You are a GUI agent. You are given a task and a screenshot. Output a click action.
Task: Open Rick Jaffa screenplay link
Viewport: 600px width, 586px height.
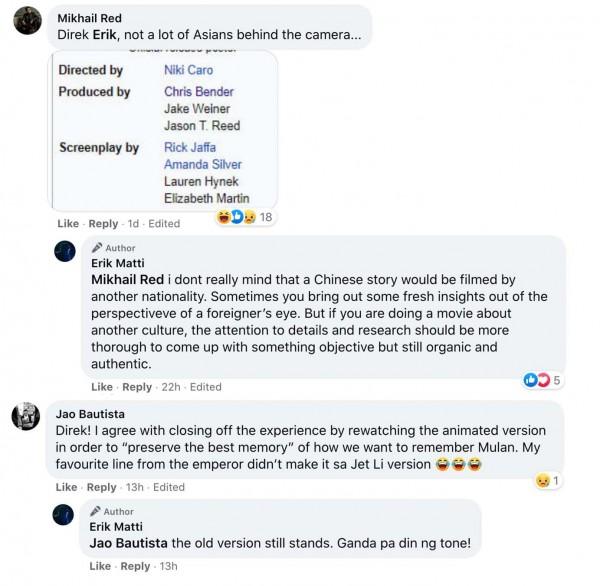pos(192,148)
